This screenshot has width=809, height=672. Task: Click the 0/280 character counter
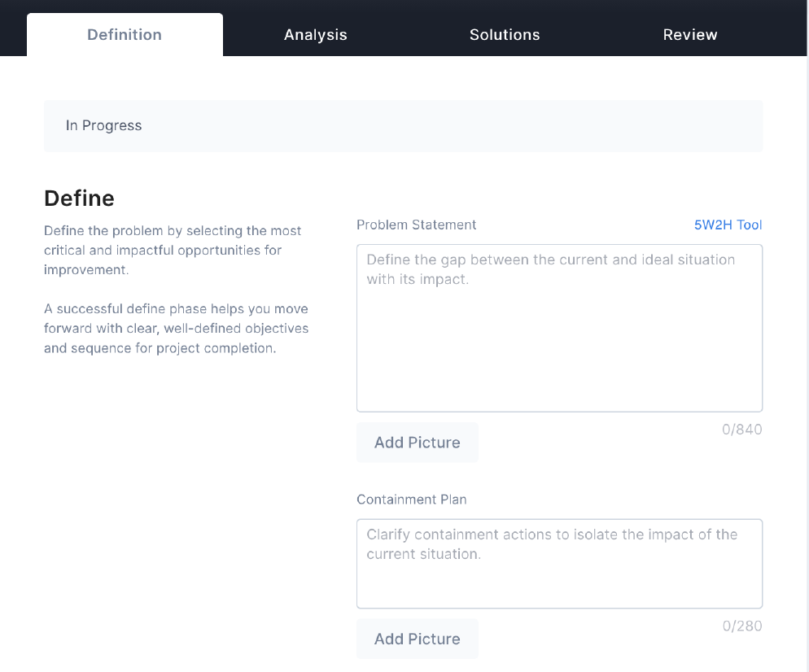pos(741,626)
